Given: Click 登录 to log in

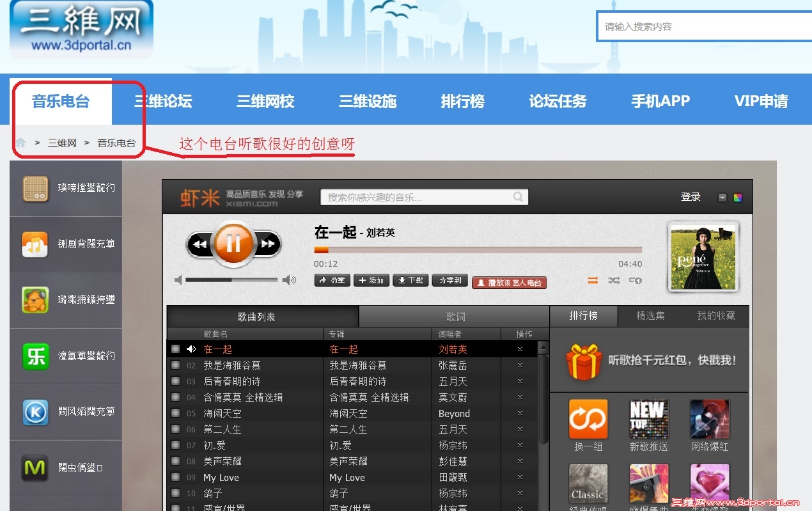Looking at the screenshot, I should tap(691, 197).
